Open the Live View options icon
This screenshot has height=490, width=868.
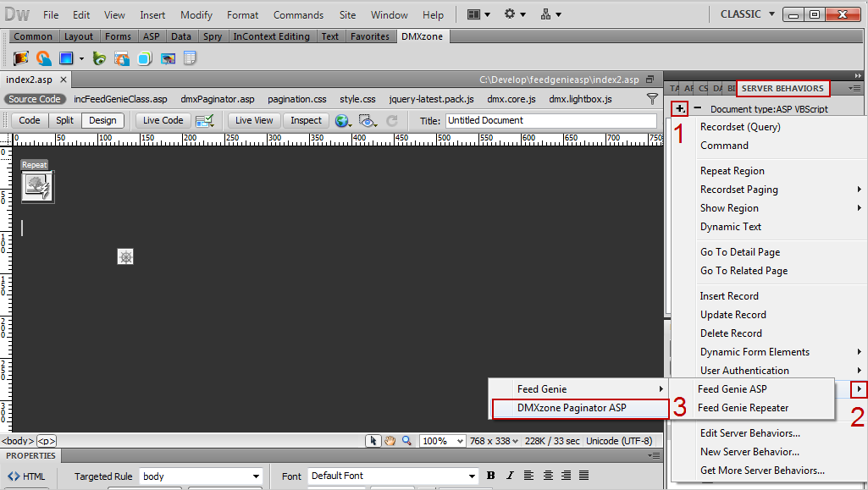point(205,120)
